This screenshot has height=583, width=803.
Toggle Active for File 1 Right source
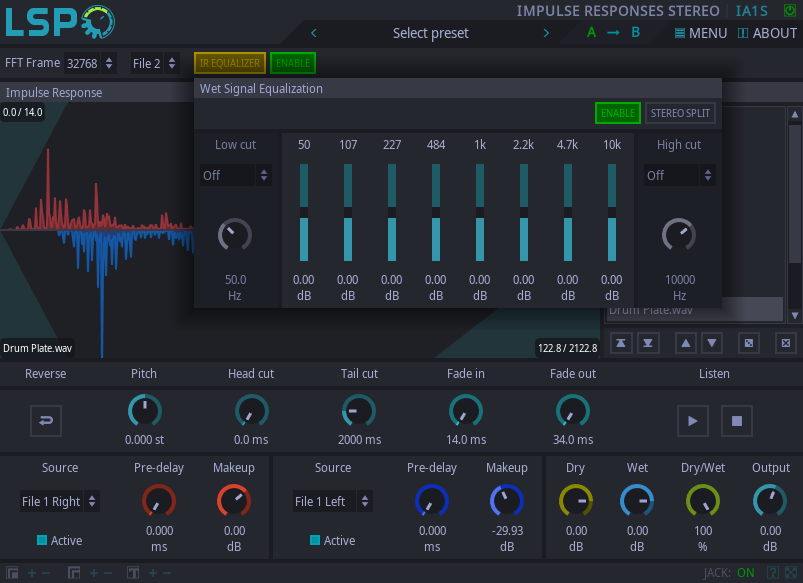point(42,540)
